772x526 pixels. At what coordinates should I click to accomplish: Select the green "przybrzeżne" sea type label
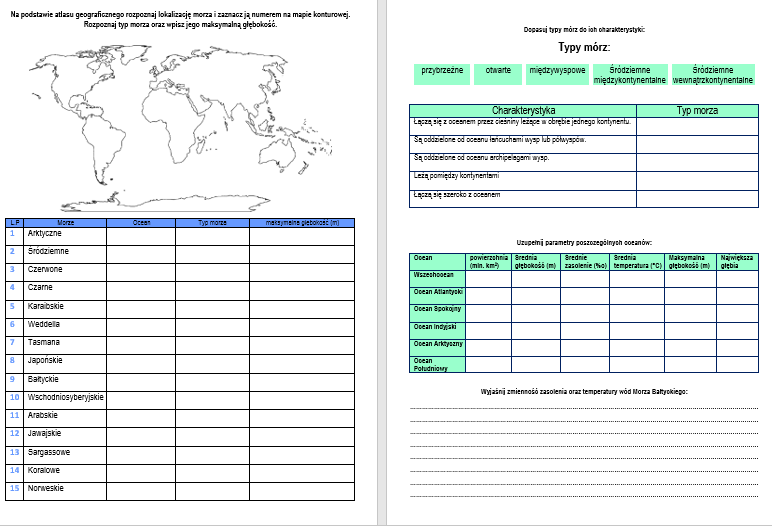coord(442,72)
